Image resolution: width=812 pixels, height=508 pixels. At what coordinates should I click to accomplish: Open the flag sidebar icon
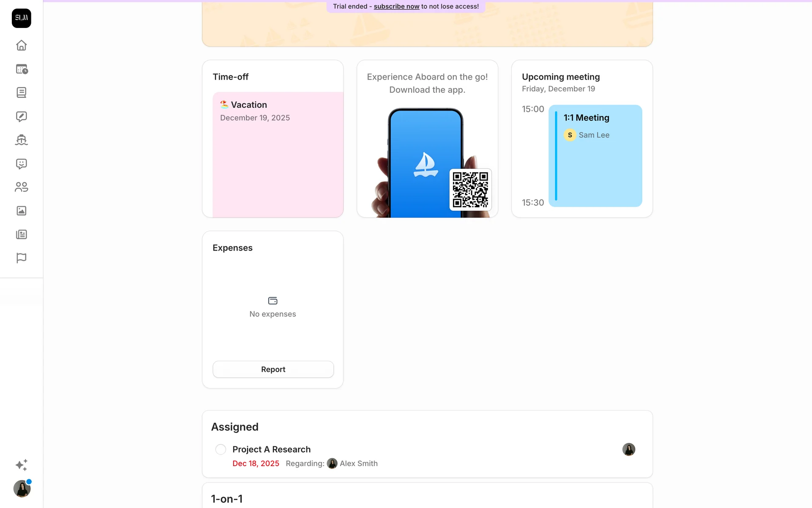pyautogui.click(x=21, y=258)
